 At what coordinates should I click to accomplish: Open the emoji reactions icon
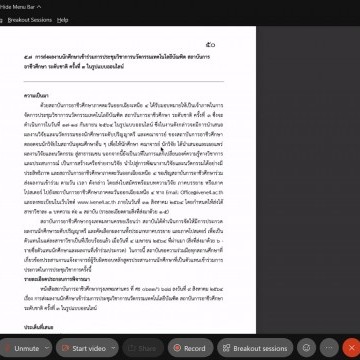(x=306, y=348)
